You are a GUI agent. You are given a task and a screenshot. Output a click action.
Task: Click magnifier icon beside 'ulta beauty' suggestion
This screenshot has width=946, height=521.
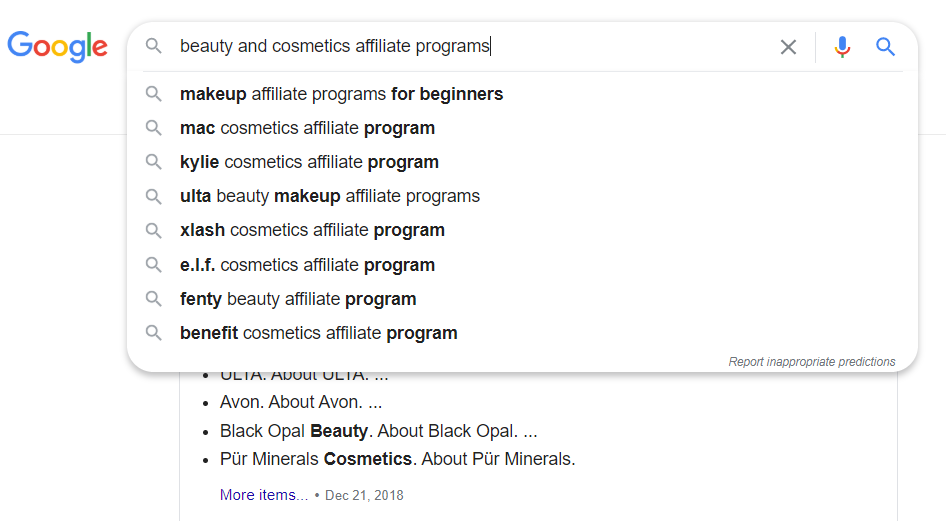154,197
